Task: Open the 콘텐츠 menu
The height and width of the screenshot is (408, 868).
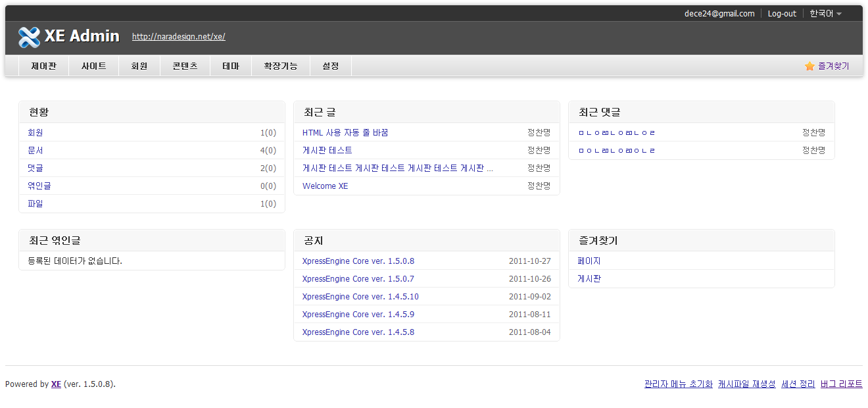Action: [185, 66]
